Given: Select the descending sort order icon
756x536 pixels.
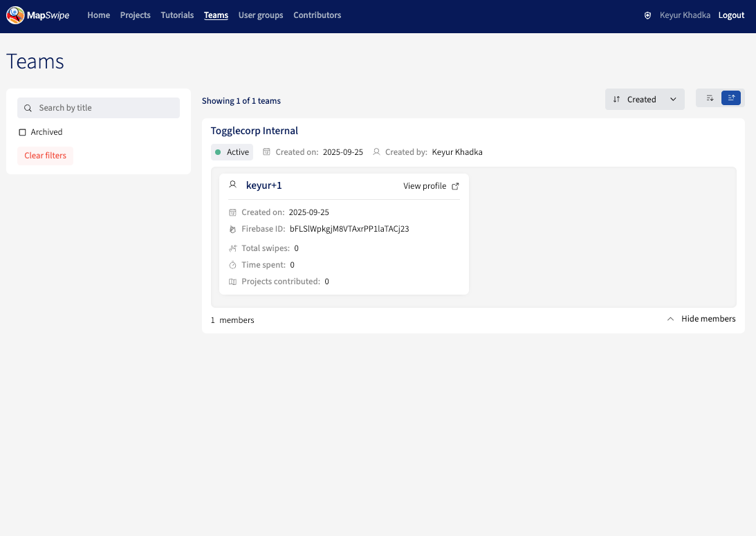Looking at the screenshot, I should tap(710, 98).
